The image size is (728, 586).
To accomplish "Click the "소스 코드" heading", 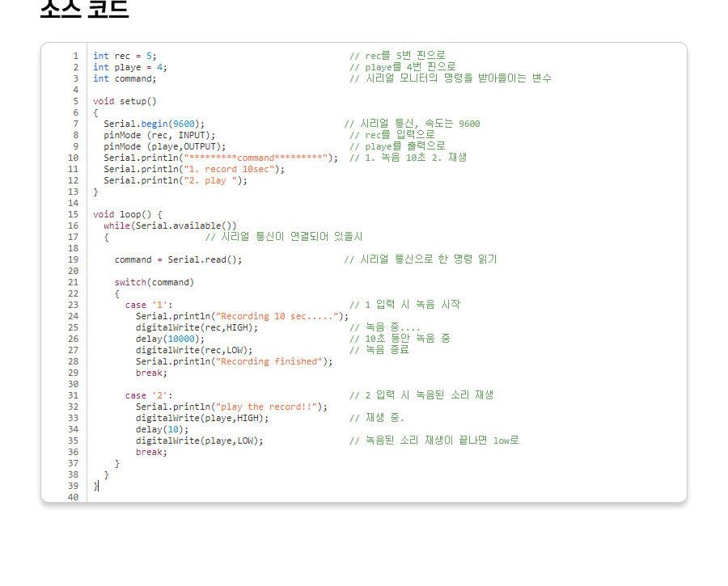I will pos(84,10).
